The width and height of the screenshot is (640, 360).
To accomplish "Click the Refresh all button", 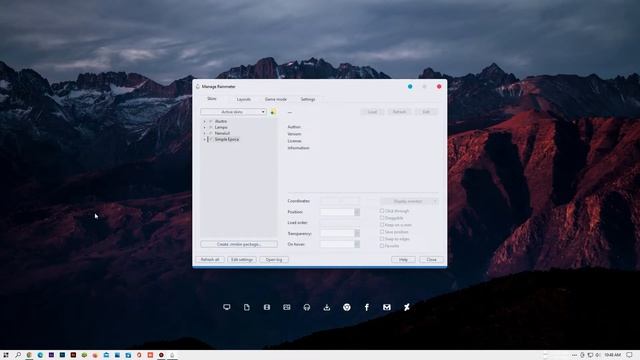I will (210, 260).
